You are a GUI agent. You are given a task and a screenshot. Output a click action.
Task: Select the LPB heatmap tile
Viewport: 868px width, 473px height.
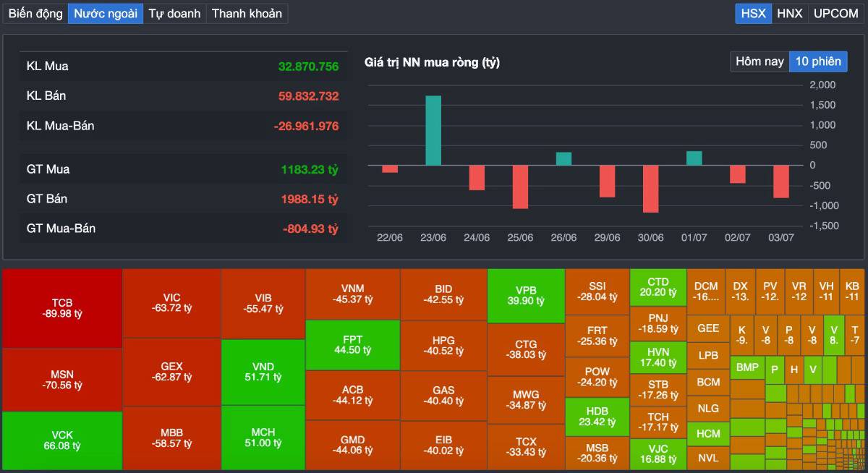click(x=708, y=356)
